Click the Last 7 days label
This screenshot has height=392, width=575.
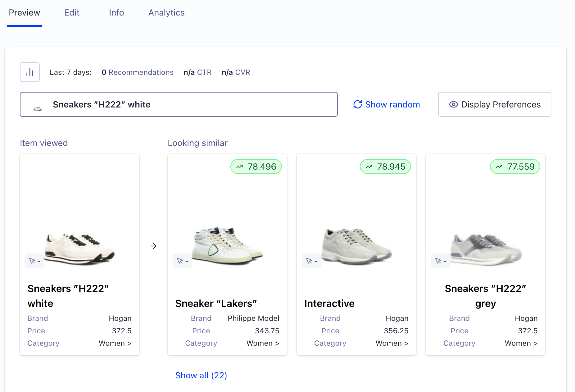[70, 72]
